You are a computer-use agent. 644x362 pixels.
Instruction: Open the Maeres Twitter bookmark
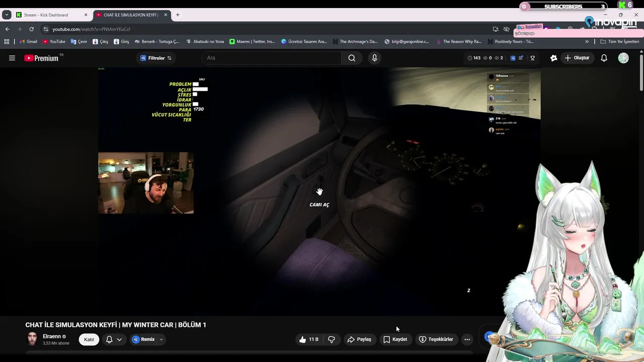pos(252,42)
